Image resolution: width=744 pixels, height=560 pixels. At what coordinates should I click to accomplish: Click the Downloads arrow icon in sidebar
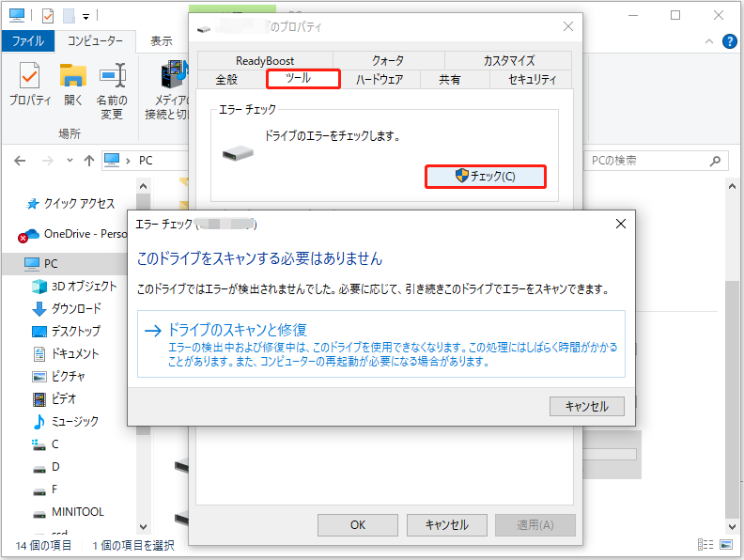click(39, 309)
